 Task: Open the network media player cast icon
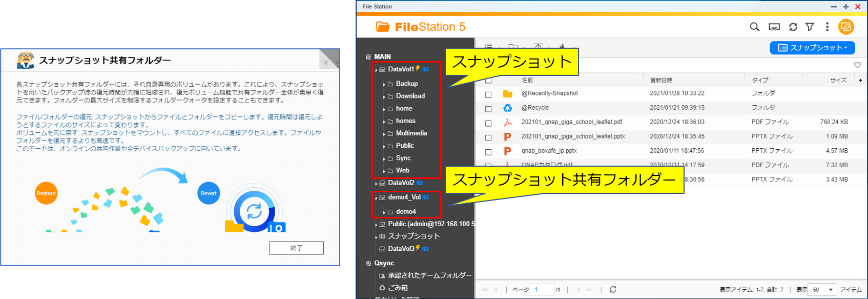(774, 27)
